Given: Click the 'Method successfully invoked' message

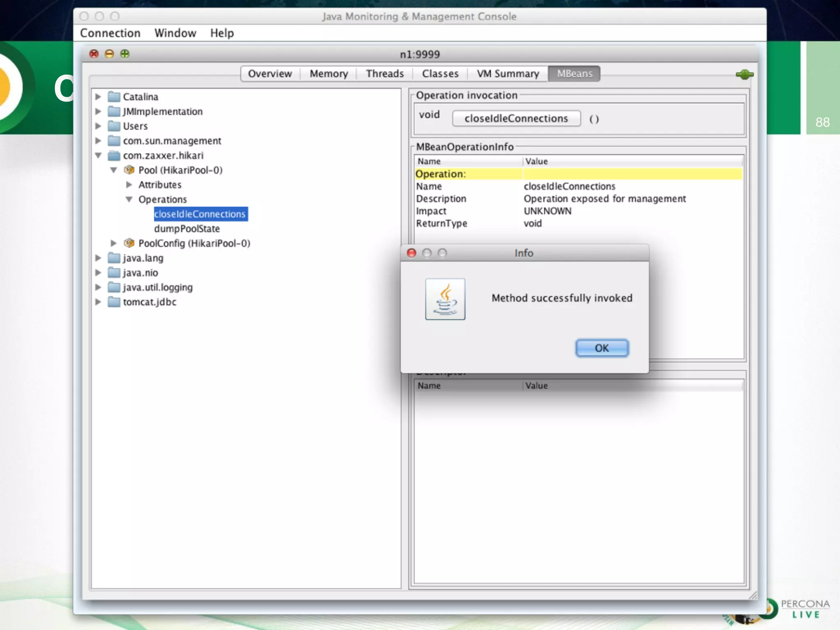Looking at the screenshot, I should click(562, 298).
